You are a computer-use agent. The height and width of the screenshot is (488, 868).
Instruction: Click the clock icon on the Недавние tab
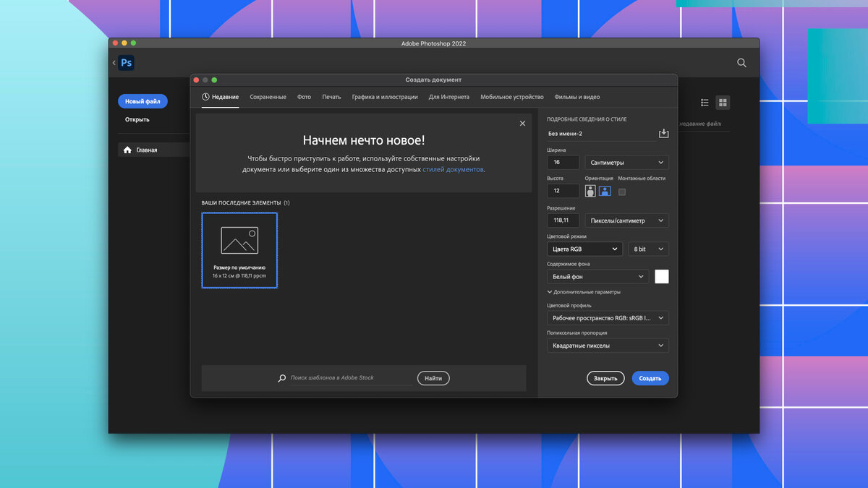tap(205, 97)
